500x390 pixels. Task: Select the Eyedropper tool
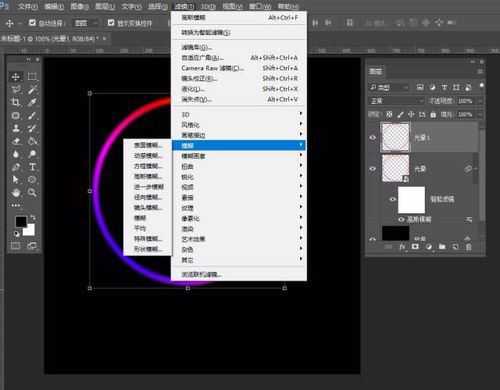tap(32, 102)
